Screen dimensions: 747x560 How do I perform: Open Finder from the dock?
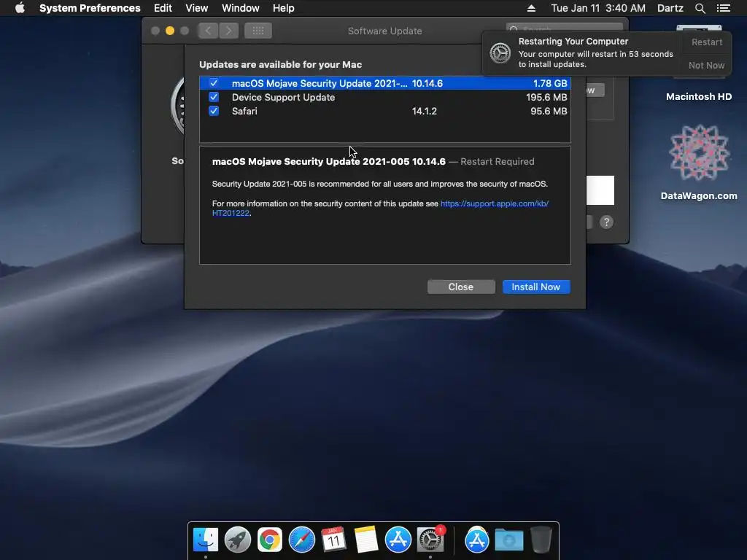tap(205, 540)
